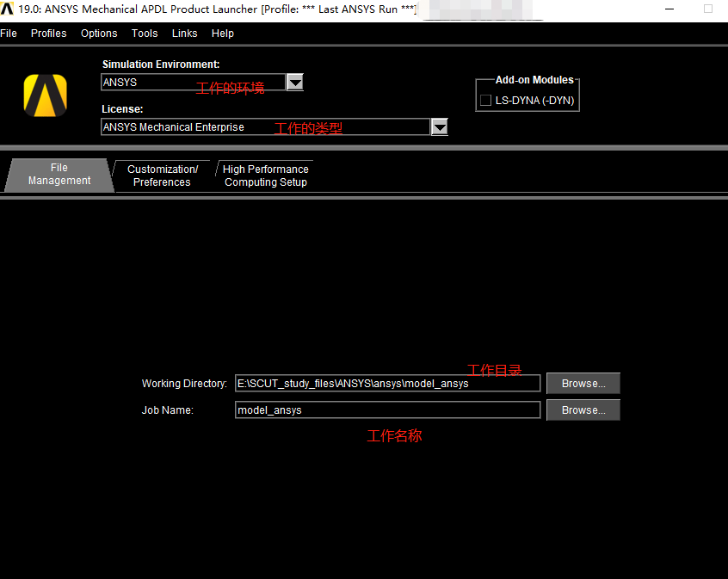Viewport: 728px width, 579px height.
Task: Enable the LS-DYNA (-DYN) checkbox
Action: [x=485, y=101]
